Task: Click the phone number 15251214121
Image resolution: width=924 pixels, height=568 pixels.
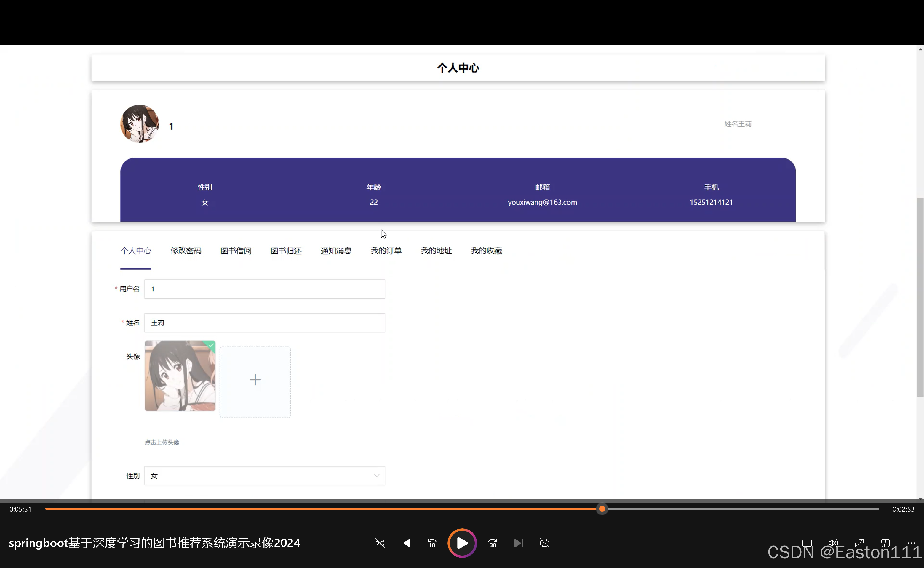Action: pyautogui.click(x=711, y=202)
